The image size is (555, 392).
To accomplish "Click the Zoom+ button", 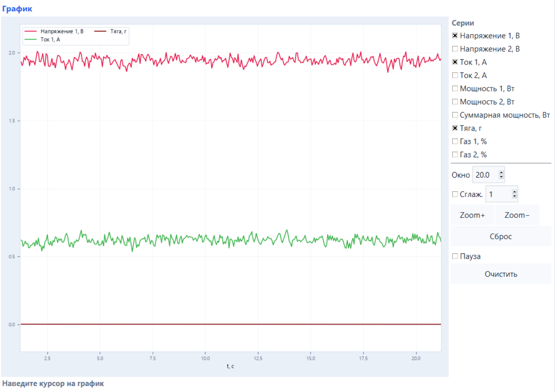I will tap(472, 215).
